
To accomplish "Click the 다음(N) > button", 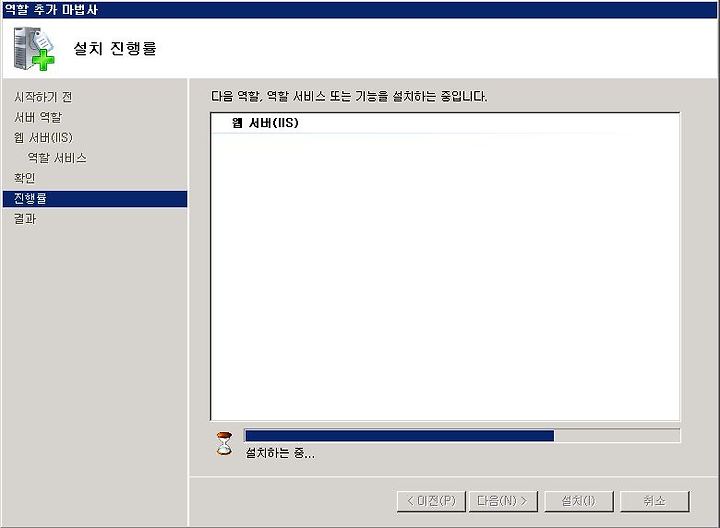I will pyautogui.click(x=503, y=501).
